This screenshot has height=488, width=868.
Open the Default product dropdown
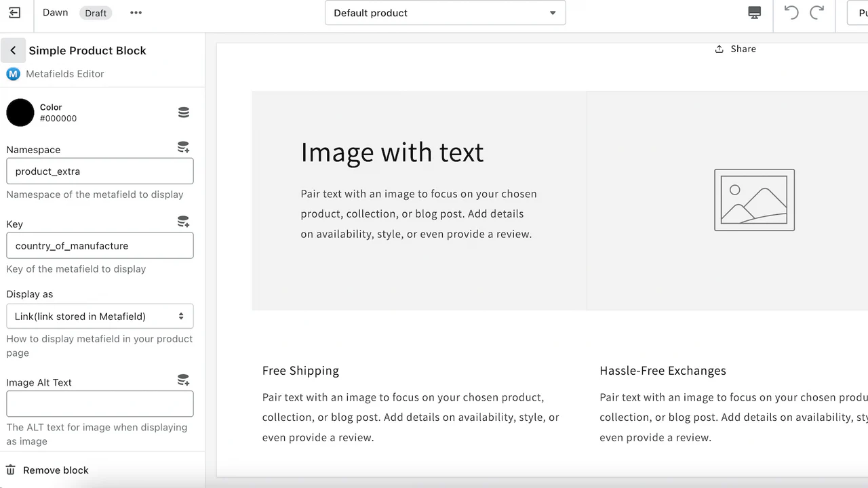(x=445, y=13)
